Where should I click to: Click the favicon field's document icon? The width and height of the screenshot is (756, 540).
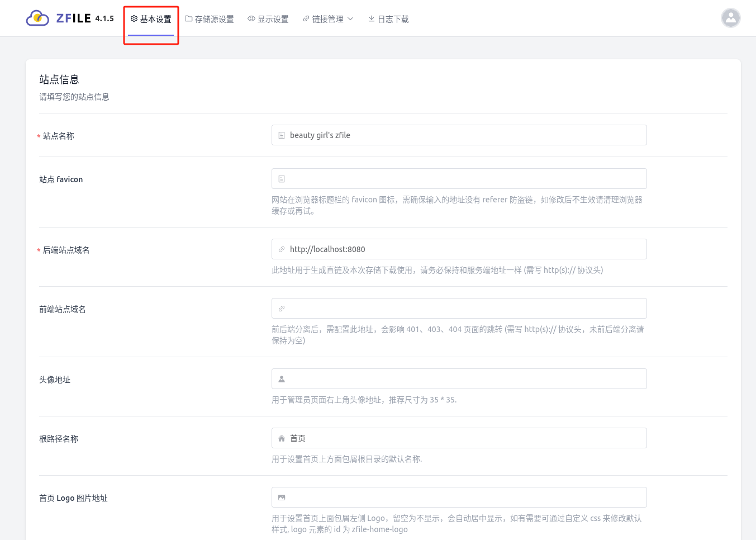pos(281,178)
